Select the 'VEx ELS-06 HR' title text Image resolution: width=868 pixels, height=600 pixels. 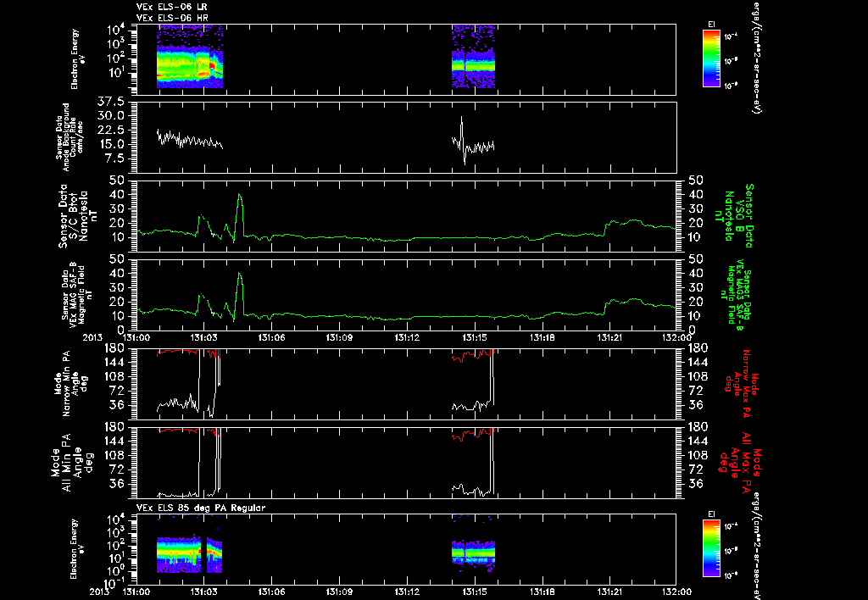click(171, 18)
